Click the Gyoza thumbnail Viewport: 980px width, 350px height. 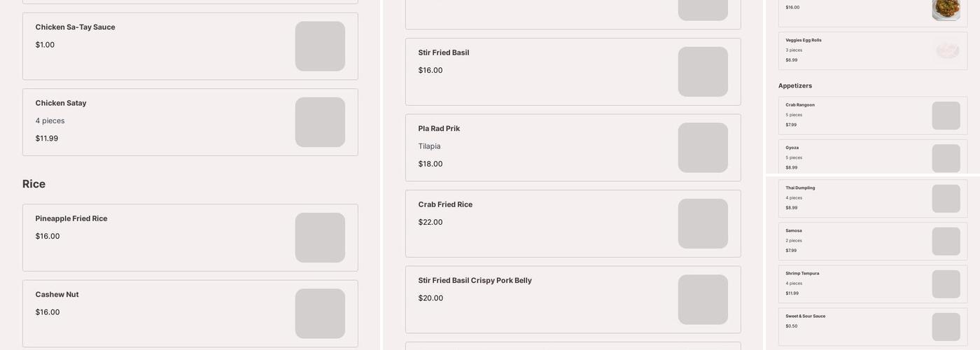coord(946,158)
